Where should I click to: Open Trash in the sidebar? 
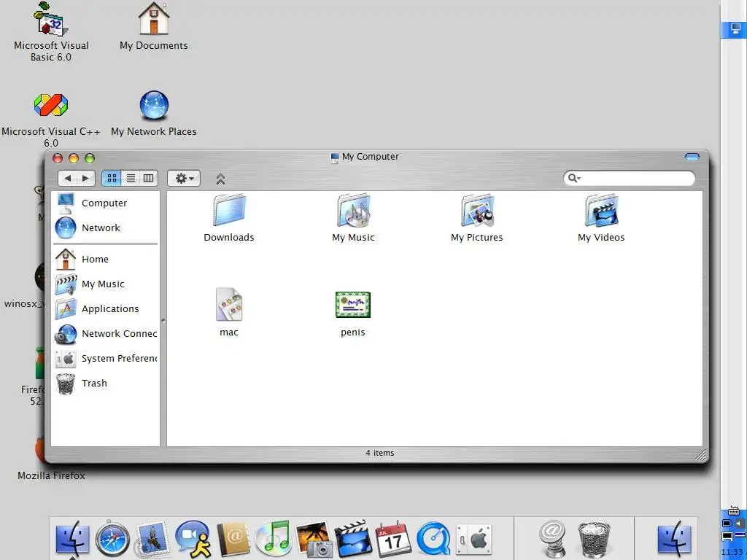[x=105, y=384]
